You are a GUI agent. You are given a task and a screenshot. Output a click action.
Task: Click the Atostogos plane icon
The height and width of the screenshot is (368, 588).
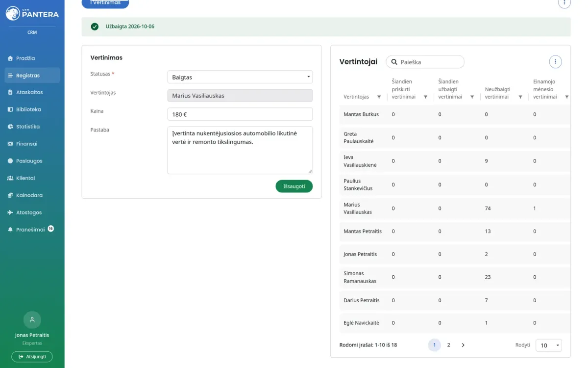coord(10,212)
